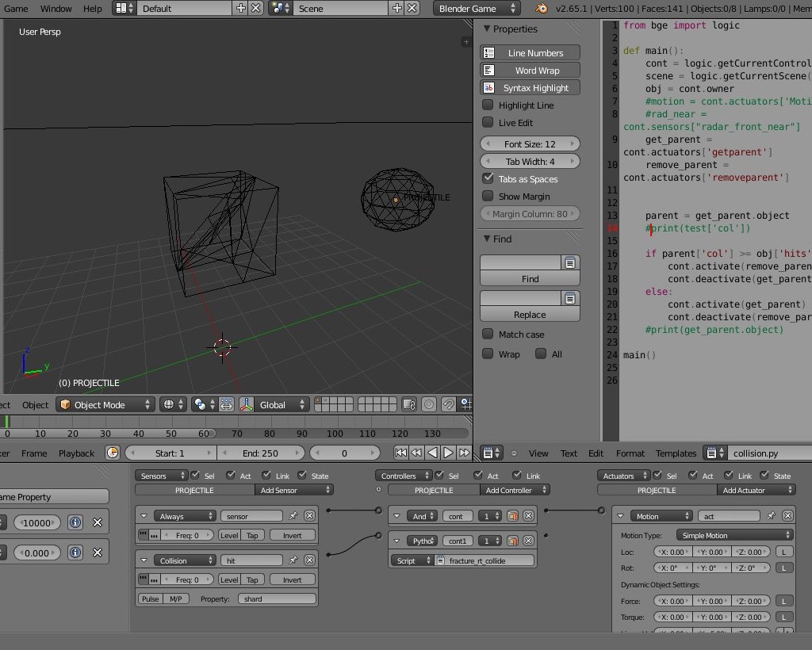Open the Game menu in the top bar

[x=16, y=9]
